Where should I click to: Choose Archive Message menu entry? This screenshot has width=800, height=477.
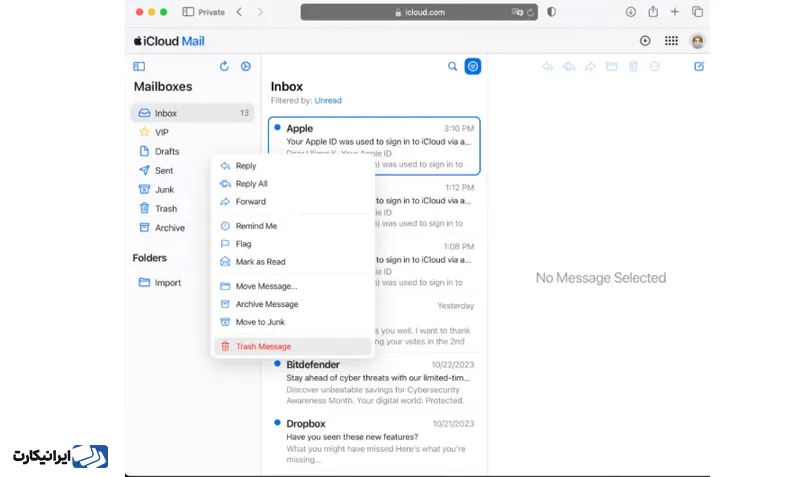(293, 304)
